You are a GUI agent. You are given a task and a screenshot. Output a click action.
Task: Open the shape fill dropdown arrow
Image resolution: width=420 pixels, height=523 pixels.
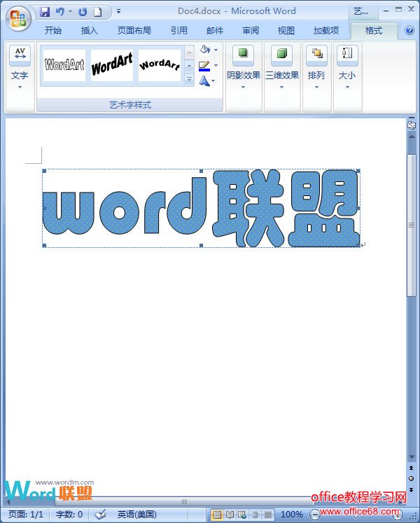[x=216, y=50]
